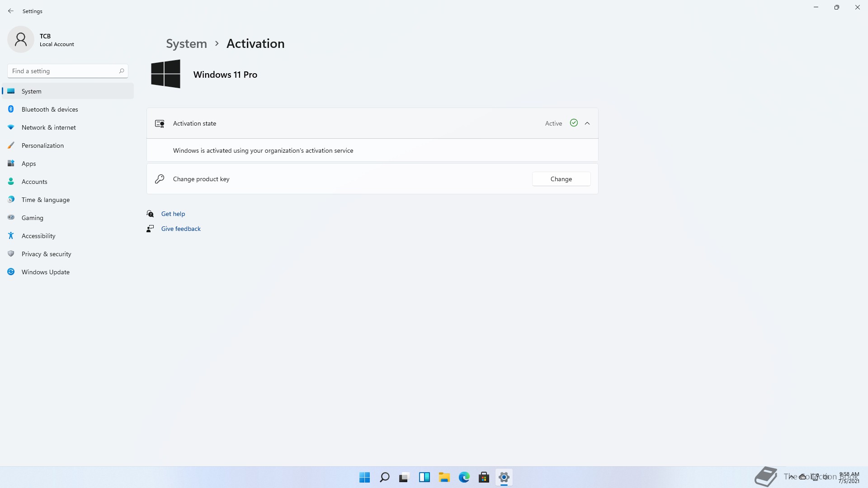Viewport: 868px width, 488px height.
Task: Collapse the Activation state section chevron
Action: coord(587,123)
